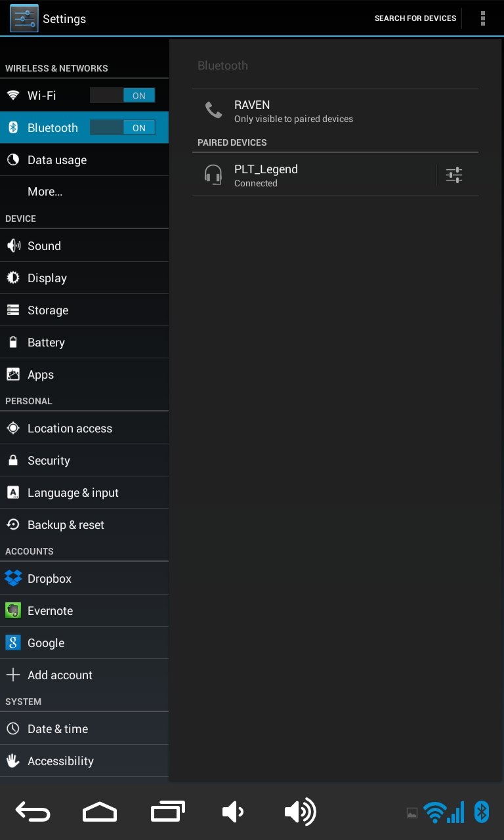Image resolution: width=504 pixels, height=840 pixels.
Task: Tap the Home navigation button
Action: click(100, 812)
